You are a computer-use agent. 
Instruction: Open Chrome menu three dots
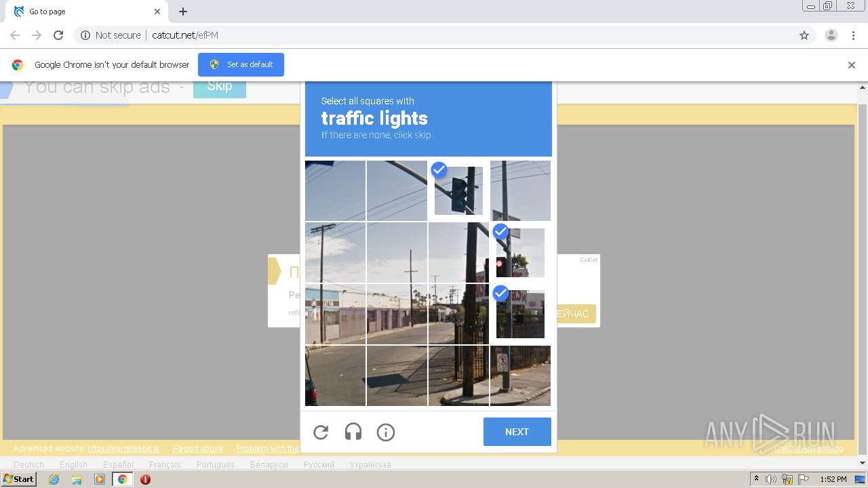[x=853, y=35]
